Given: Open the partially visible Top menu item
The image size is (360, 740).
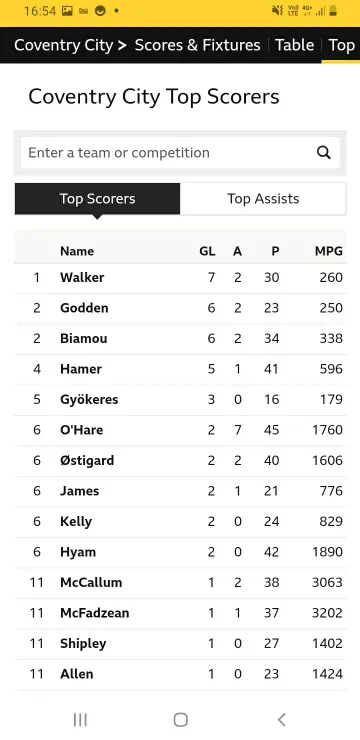Looking at the screenshot, I should point(342,45).
